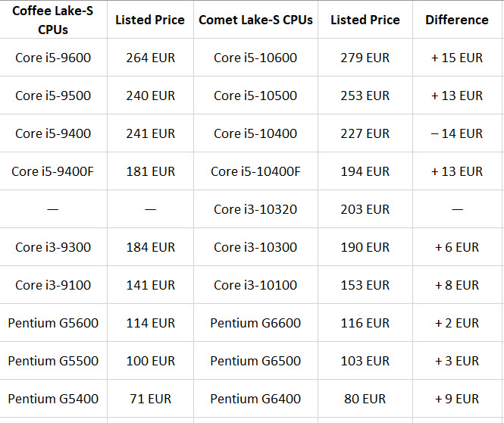Viewport: 504px width, 423px height.
Task: Select the Core i5-10600 cell
Action: tap(255, 58)
